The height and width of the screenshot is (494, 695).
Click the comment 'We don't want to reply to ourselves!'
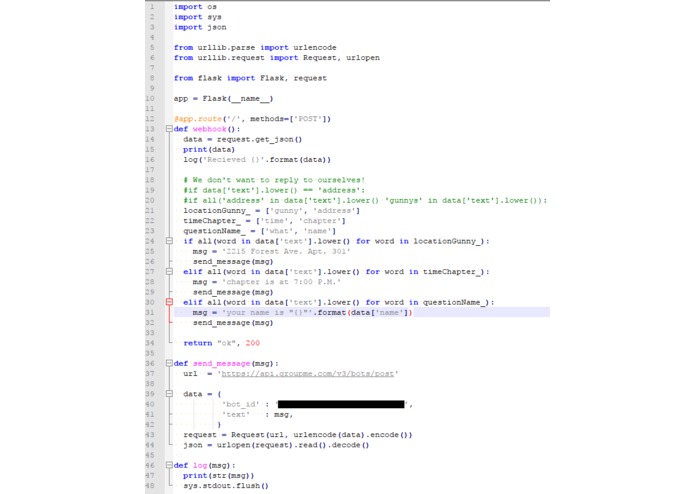tap(274, 180)
